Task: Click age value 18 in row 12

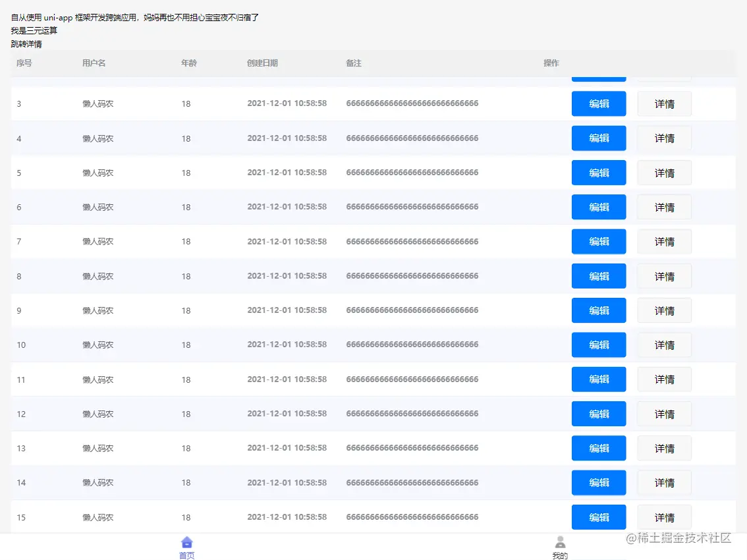Action: tap(186, 414)
